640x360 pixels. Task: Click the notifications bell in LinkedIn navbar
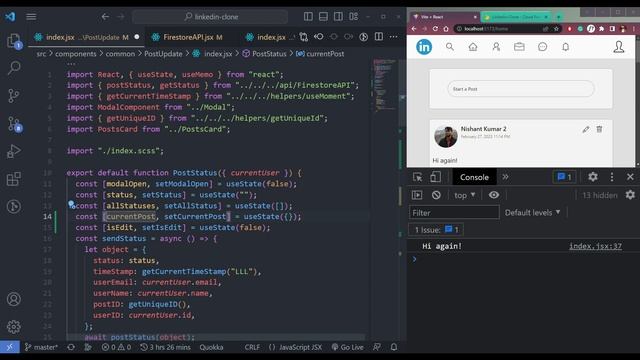(x=566, y=47)
